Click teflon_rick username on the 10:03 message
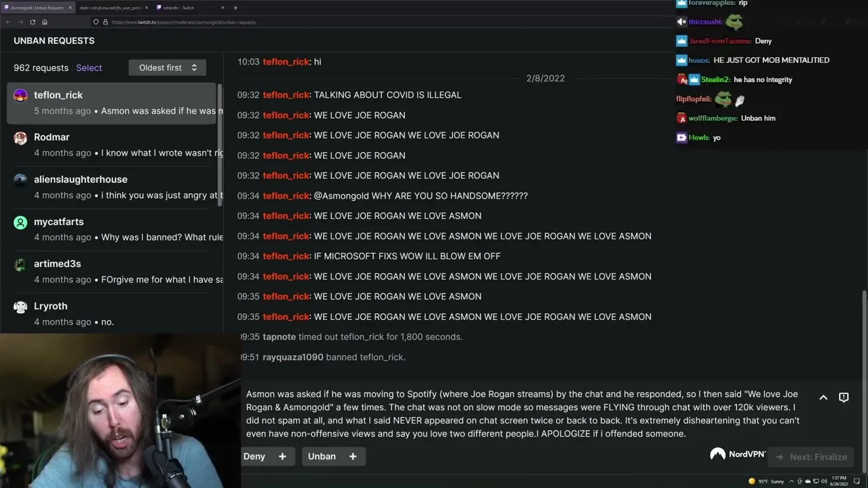 [286, 62]
